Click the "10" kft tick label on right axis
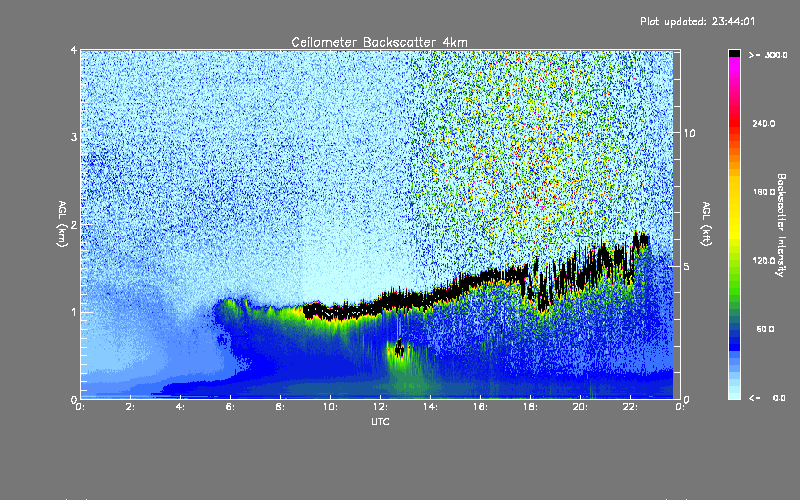The width and height of the screenshot is (800, 500). pos(689,133)
